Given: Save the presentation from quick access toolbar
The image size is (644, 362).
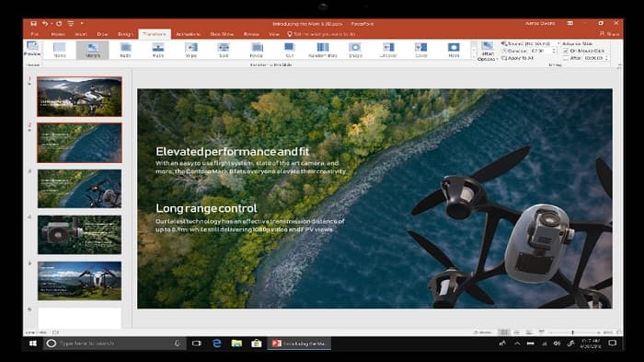Looking at the screenshot, I should (x=34, y=23).
